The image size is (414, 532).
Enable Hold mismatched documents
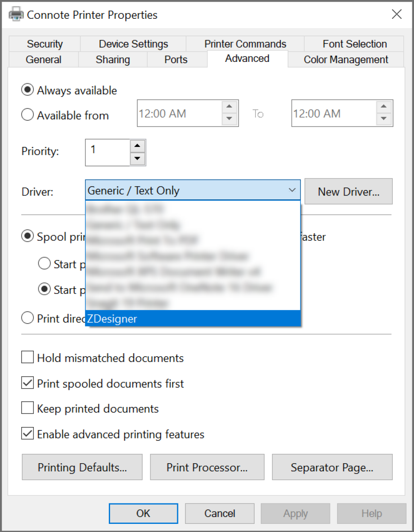coord(27,357)
